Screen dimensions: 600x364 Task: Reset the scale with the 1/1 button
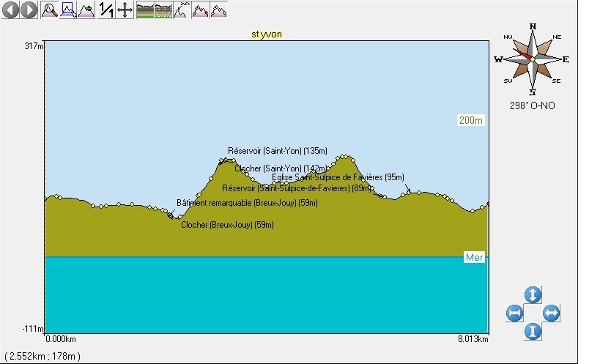pyautogui.click(x=106, y=10)
